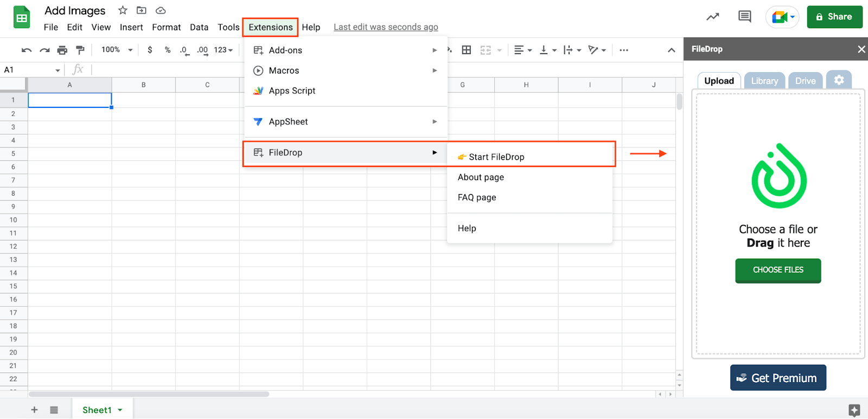The height and width of the screenshot is (419, 868).
Task: Click the Add Images document title
Action: [75, 11]
